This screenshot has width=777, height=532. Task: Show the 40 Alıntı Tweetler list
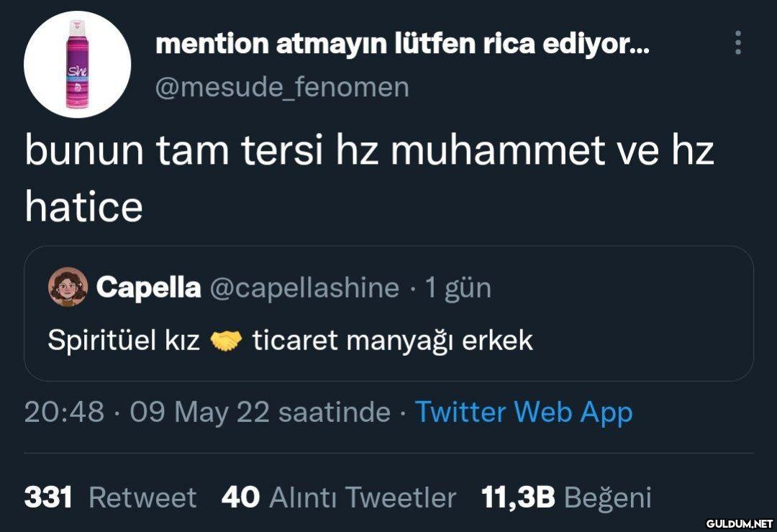(x=339, y=497)
